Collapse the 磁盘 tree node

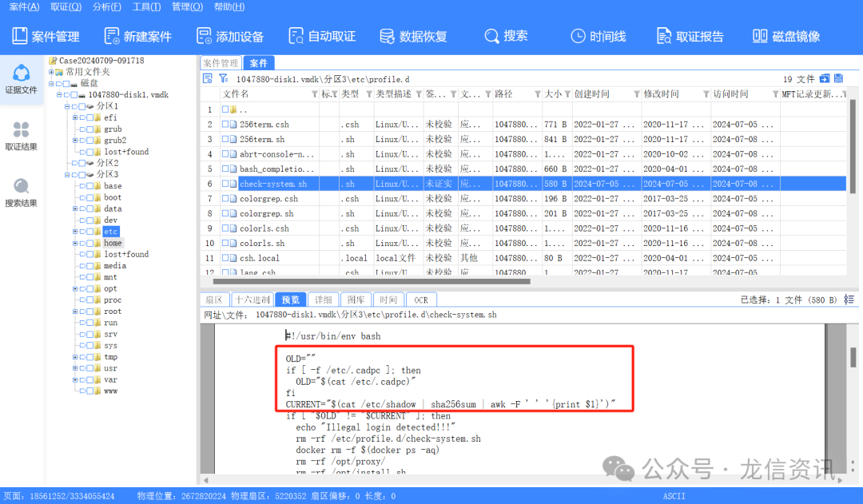pos(50,83)
